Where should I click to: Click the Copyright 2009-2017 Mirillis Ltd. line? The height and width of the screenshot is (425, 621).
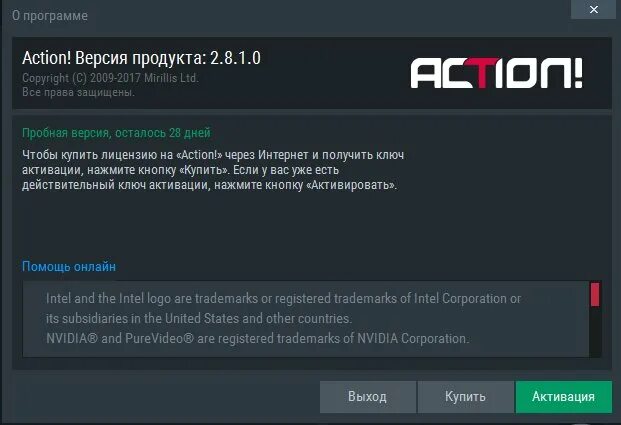point(110,78)
